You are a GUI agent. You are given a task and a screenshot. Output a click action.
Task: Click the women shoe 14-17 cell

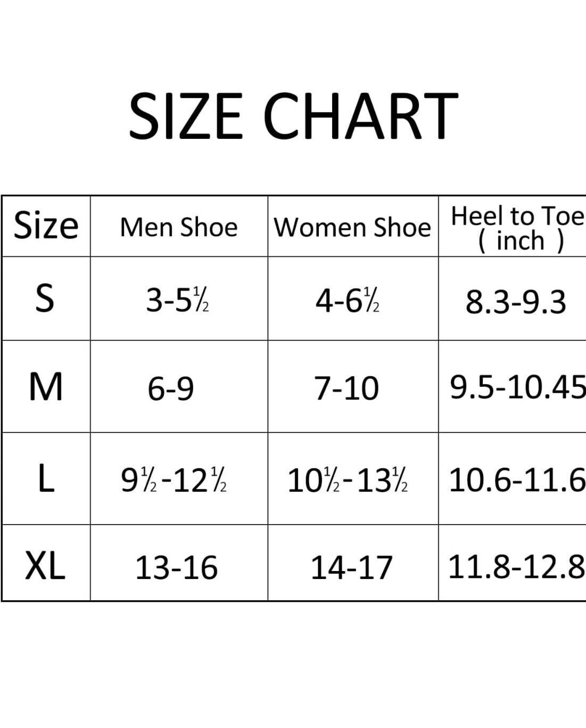pos(353,563)
